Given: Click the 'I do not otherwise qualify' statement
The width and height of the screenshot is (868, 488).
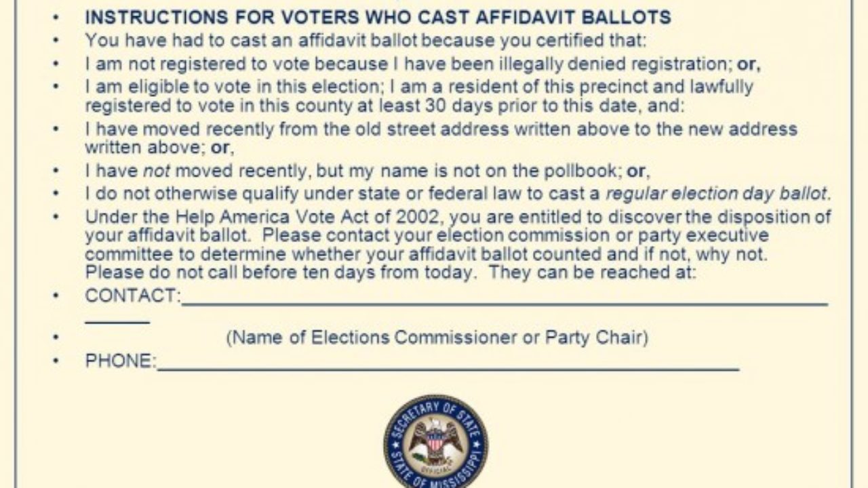Looking at the screenshot, I should (458, 193).
